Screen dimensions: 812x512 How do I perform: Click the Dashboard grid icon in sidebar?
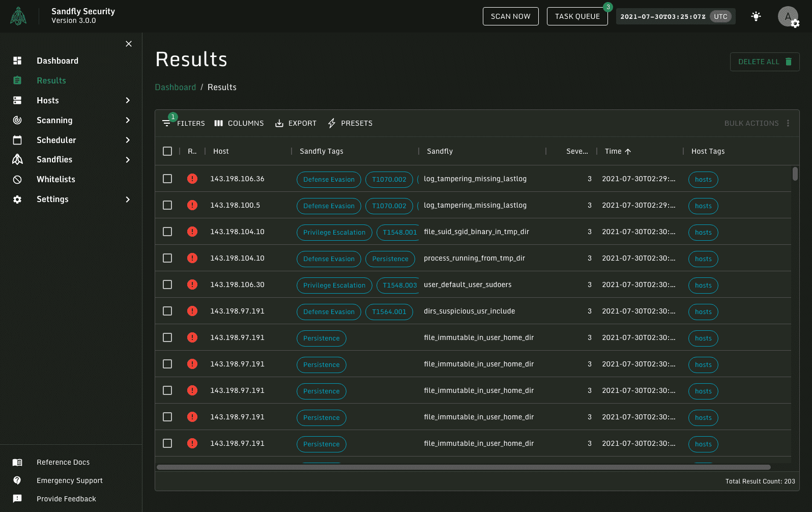[17, 61]
